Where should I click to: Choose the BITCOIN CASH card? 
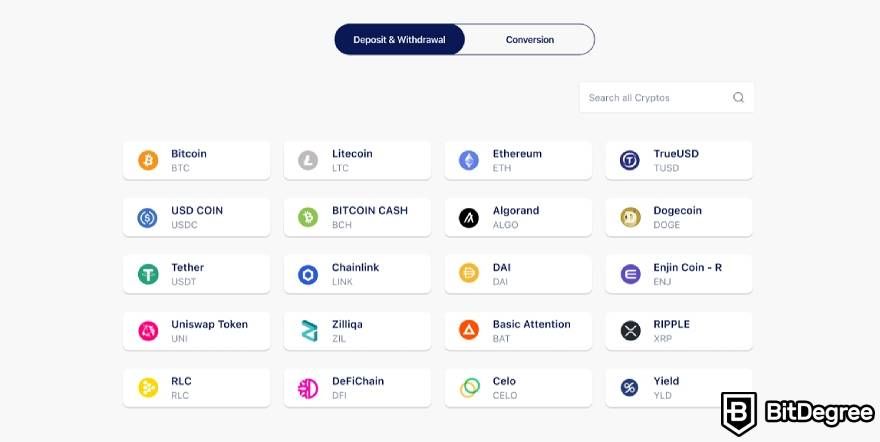[x=357, y=218]
